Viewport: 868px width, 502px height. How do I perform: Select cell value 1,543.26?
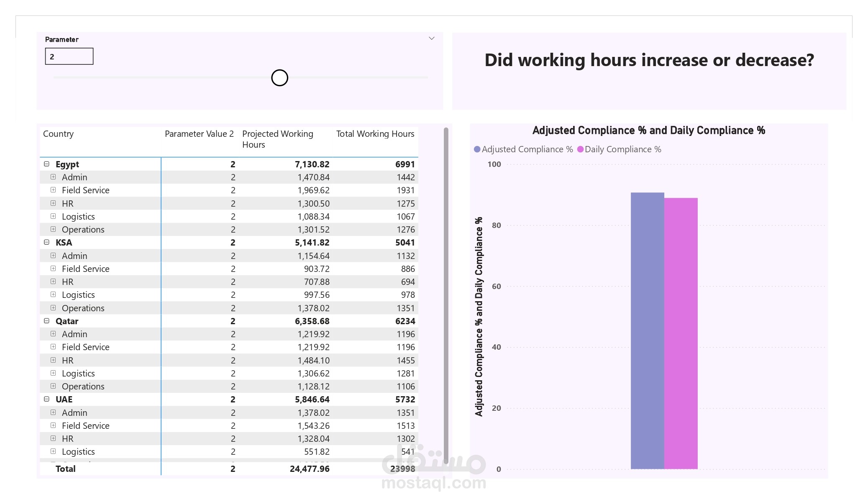pyautogui.click(x=314, y=426)
